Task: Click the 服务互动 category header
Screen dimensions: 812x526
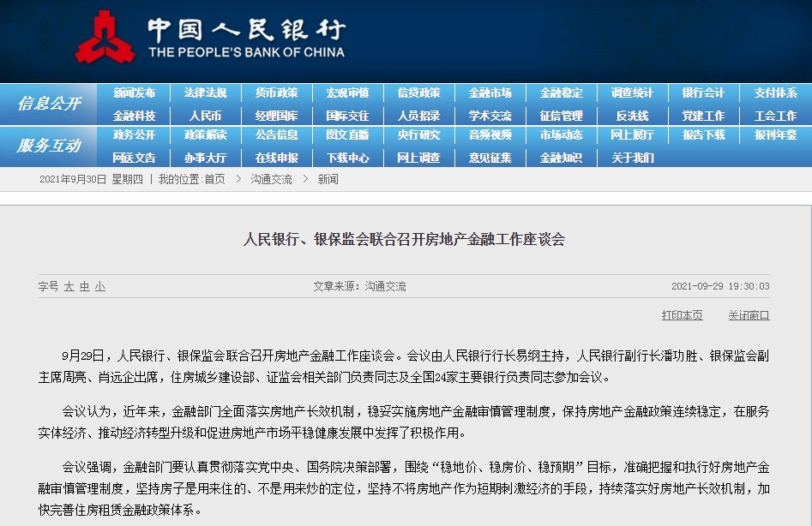Action: tap(49, 146)
